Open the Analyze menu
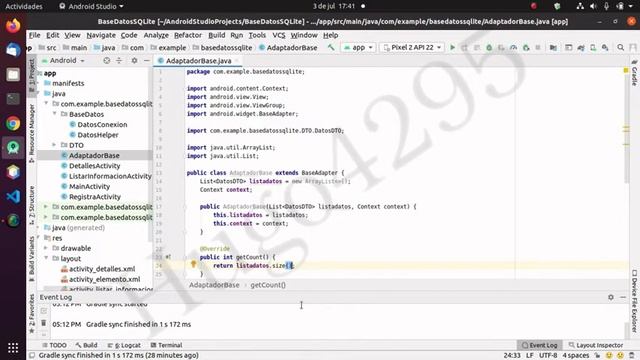Image resolution: width=640 pixels, height=360 pixels. pos(156,35)
